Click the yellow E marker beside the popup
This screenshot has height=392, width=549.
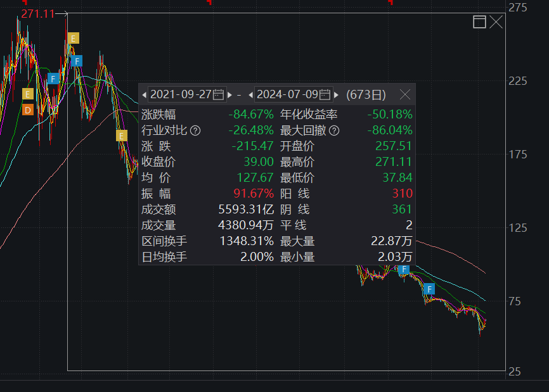click(x=121, y=135)
